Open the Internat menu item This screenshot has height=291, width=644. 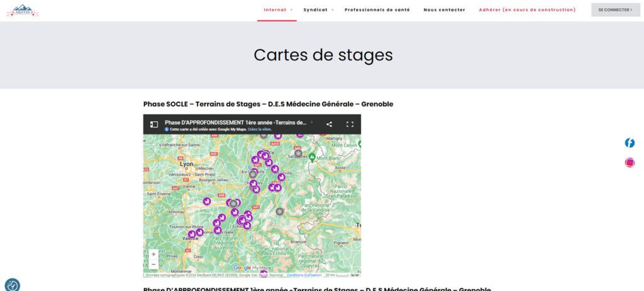click(275, 10)
